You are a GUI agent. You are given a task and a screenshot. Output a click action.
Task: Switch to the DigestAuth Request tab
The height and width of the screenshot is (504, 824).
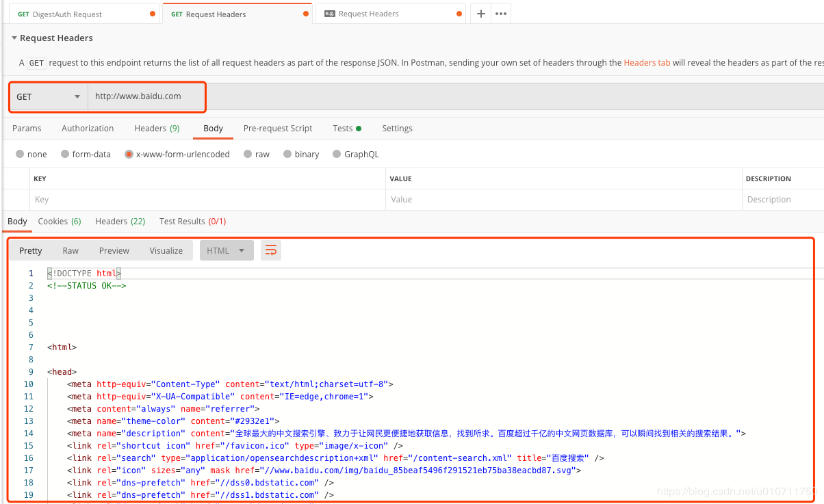click(x=85, y=14)
